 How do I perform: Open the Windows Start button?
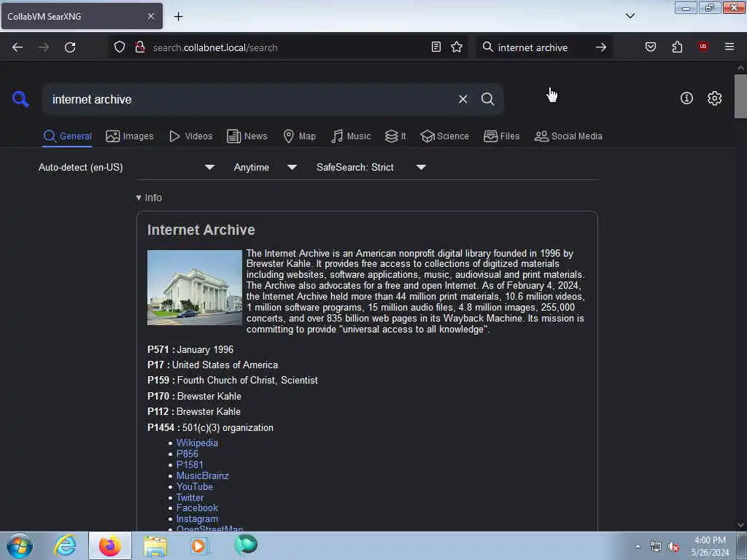[20, 545]
